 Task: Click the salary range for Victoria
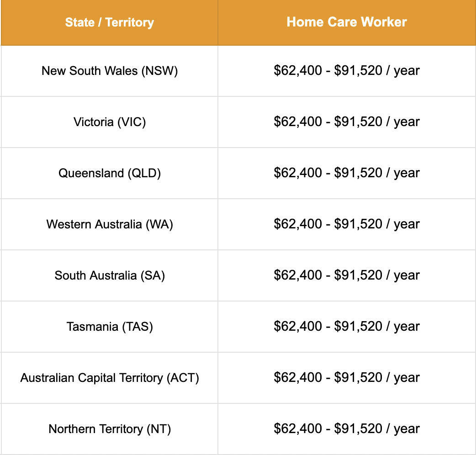[347, 122]
